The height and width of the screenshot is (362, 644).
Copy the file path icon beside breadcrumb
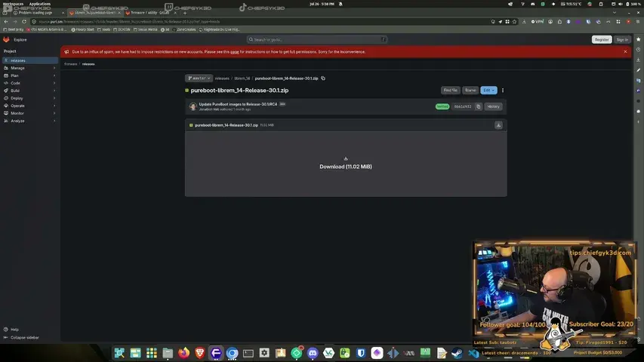coord(323,78)
